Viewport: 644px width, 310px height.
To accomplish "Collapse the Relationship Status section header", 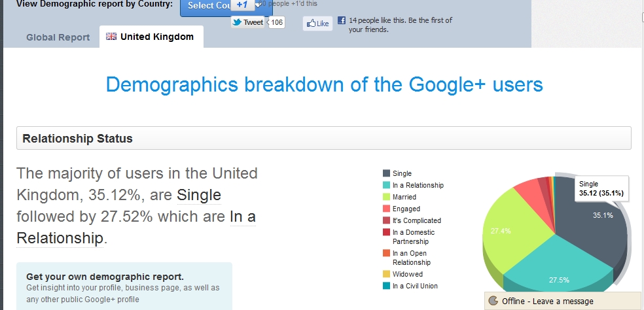I will click(324, 139).
